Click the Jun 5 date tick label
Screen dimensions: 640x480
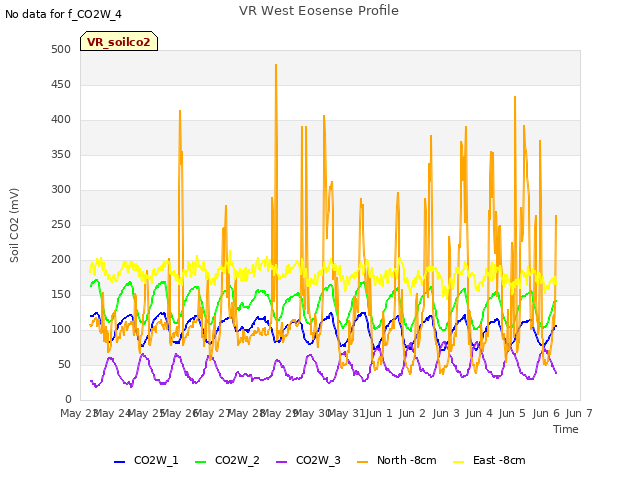[x=512, y=413]
